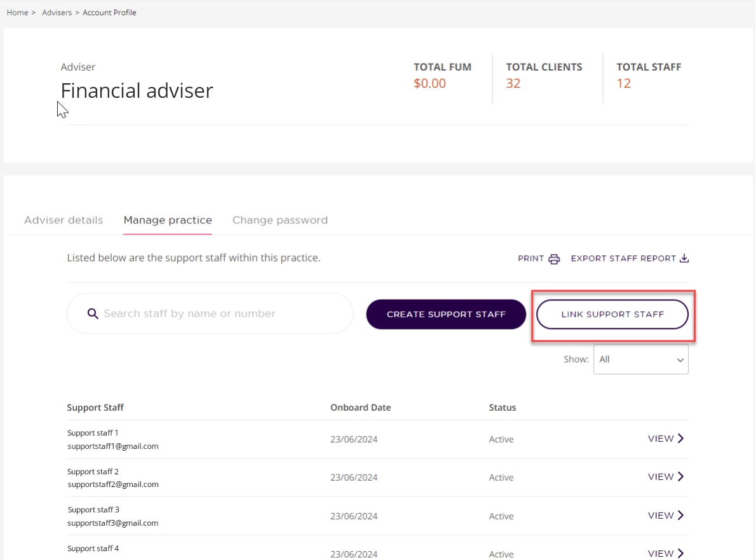Click chevron arrow for Support staff 2
Screen dimensions: 756x560
(680, 477)
